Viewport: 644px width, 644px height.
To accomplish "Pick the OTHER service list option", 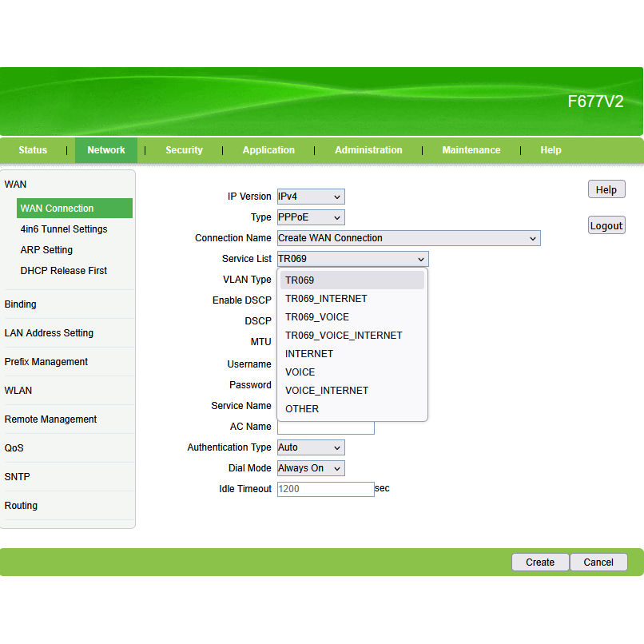I will 302,409.
